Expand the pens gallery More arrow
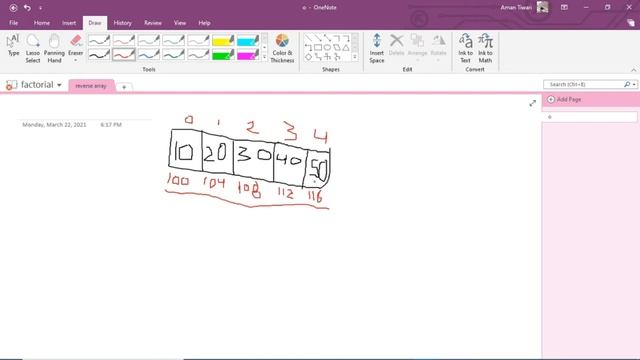The width and height of the screenshot is (640, 360). pos(264,58)
